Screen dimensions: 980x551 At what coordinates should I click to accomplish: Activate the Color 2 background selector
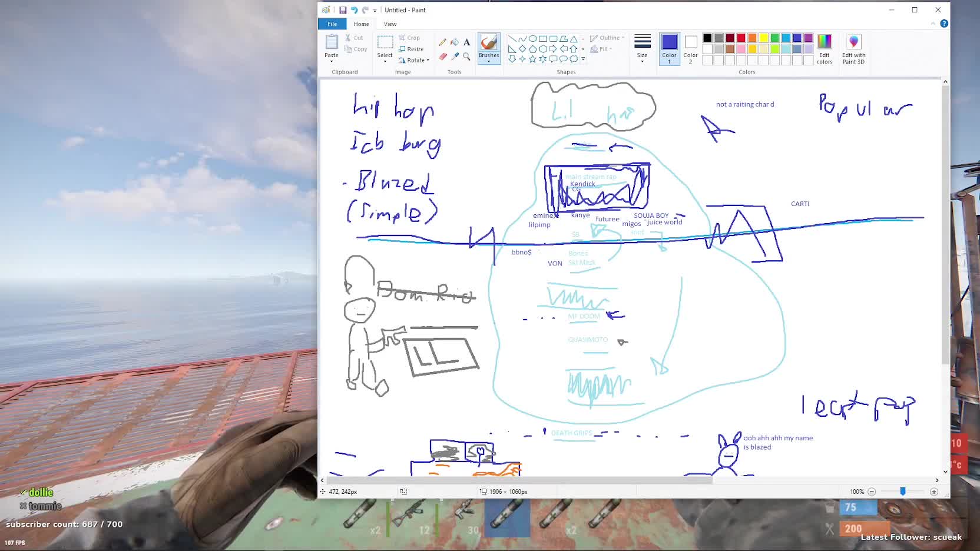(691, 48)
